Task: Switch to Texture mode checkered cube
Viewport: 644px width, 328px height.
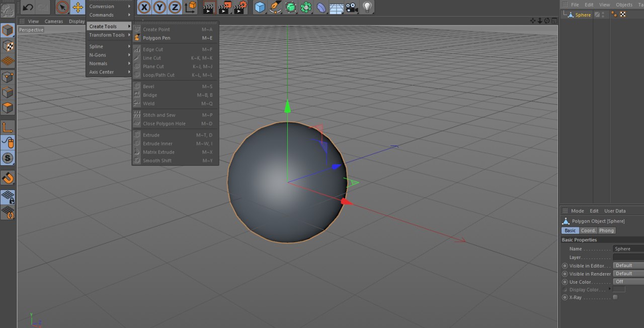Action: [8, 46]
